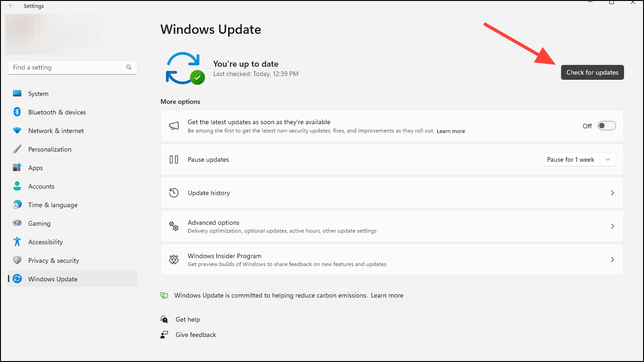The width and height of the screenshot is (644, 362).
Task: Open the Pause updates duration dropdown
Action: click(608, 159)
